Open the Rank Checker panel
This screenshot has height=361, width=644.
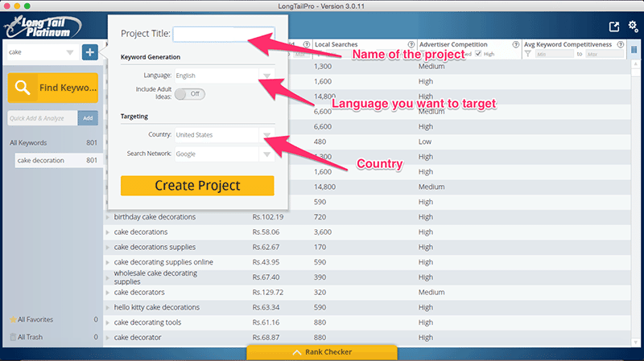tap(322, 352)
